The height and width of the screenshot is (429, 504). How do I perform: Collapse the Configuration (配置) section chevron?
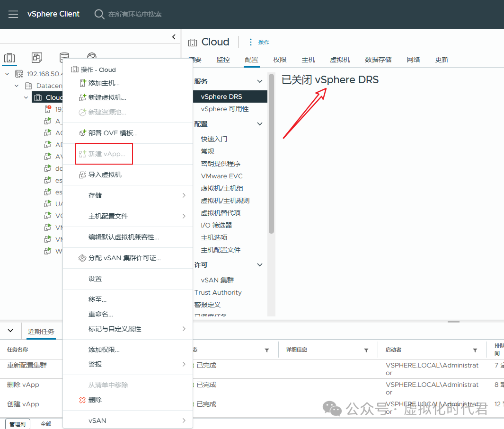(x=260, y=124)
